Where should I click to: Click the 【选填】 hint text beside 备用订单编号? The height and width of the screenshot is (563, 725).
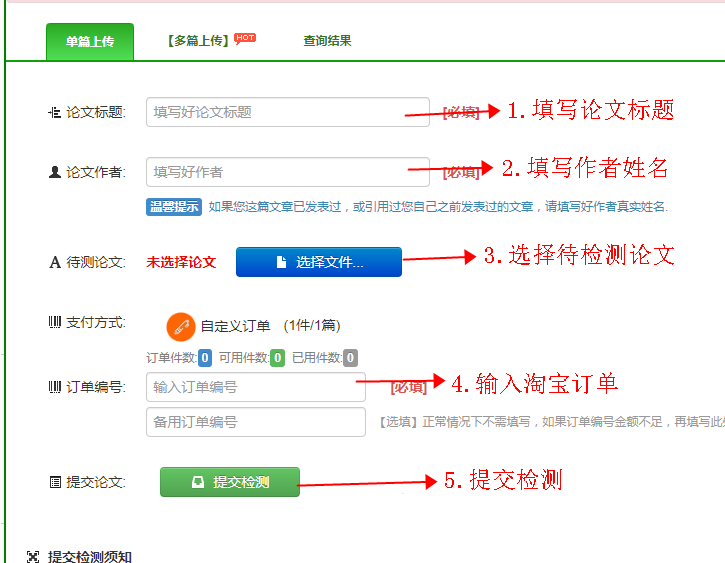[552, 422]
